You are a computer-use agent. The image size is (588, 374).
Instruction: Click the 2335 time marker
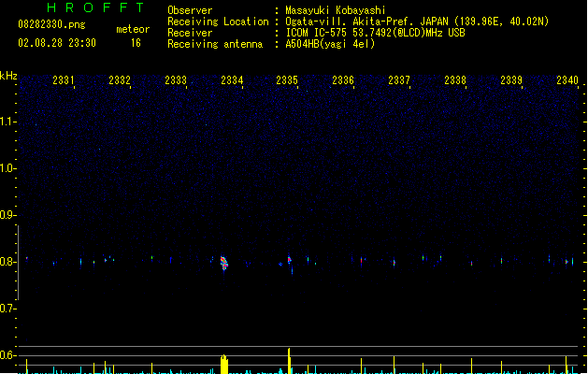tap(287, 80)
